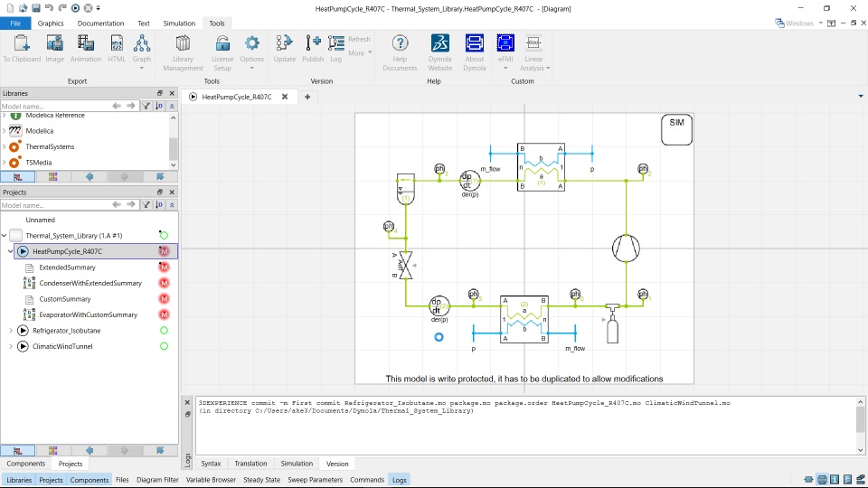Toggle the Logs panel in status bar
The image size is (868, 488).
tap(399, 480)
